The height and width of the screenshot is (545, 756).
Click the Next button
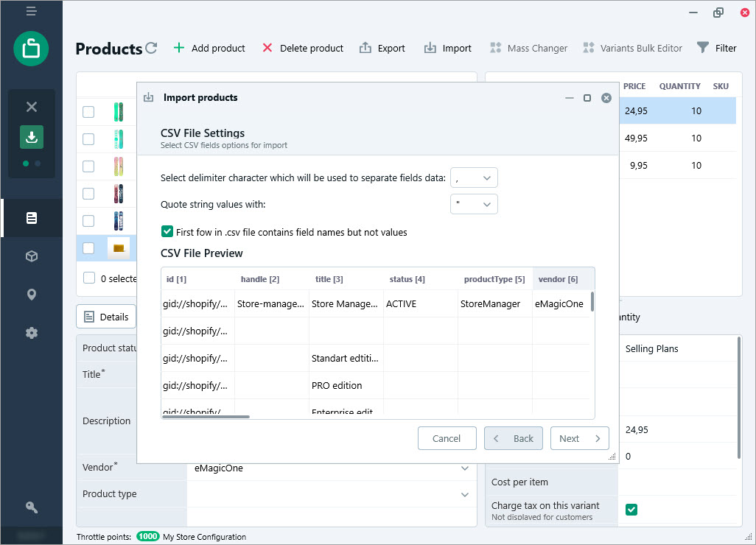[x=580, y=438]
